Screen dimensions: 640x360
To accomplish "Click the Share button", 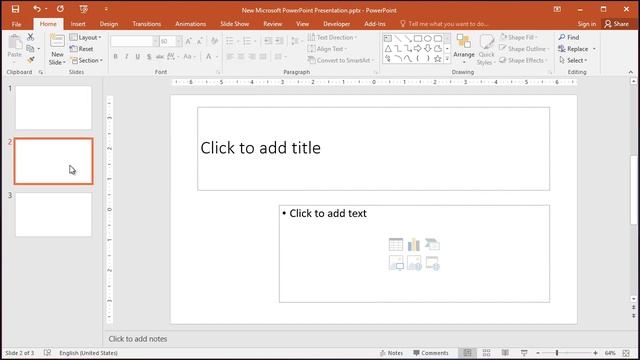I will click(x=617, y=24).
